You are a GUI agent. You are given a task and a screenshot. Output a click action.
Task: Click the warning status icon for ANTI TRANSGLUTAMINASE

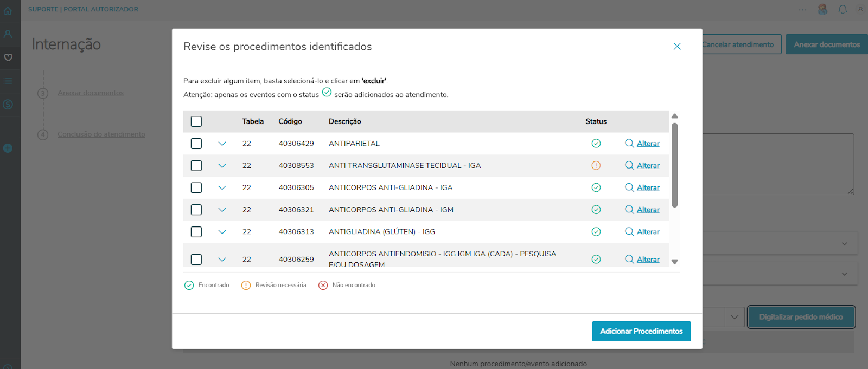(x=596, y=165)
